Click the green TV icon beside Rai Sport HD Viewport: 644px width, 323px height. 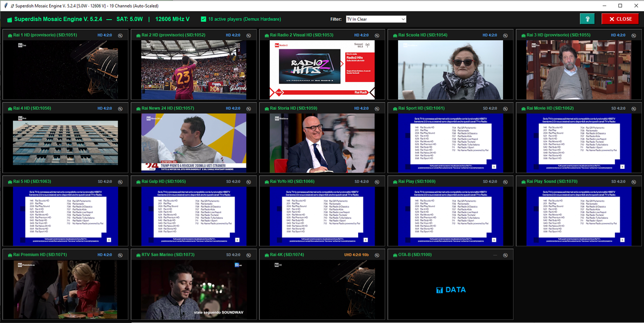pyautogui.click(x=394, y=108)
